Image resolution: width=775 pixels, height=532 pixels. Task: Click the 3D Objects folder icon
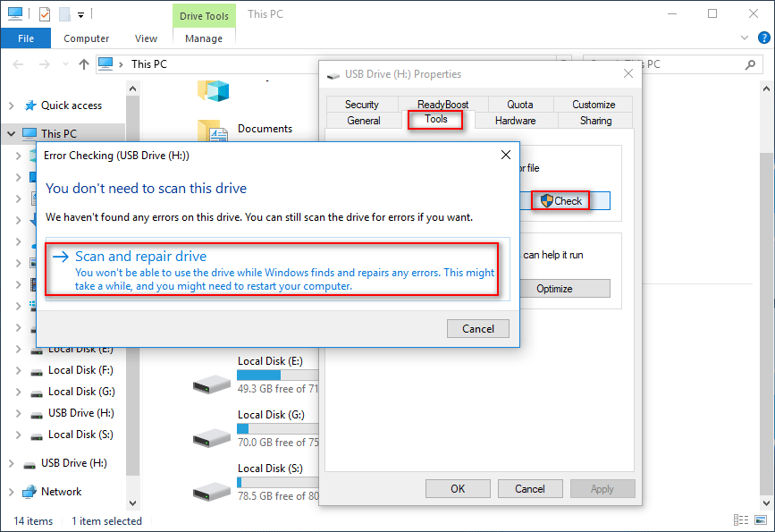pyautogui.click(x=214, y=91)
